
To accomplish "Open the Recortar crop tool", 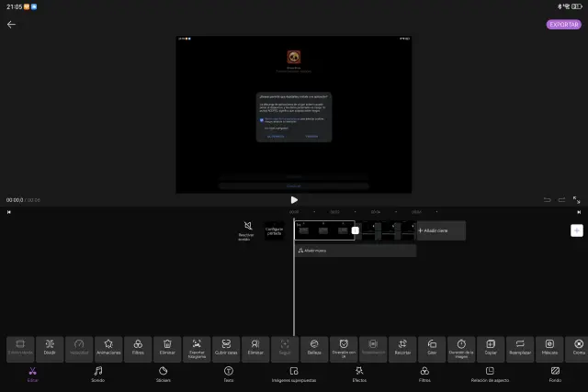I will (402, 349).
